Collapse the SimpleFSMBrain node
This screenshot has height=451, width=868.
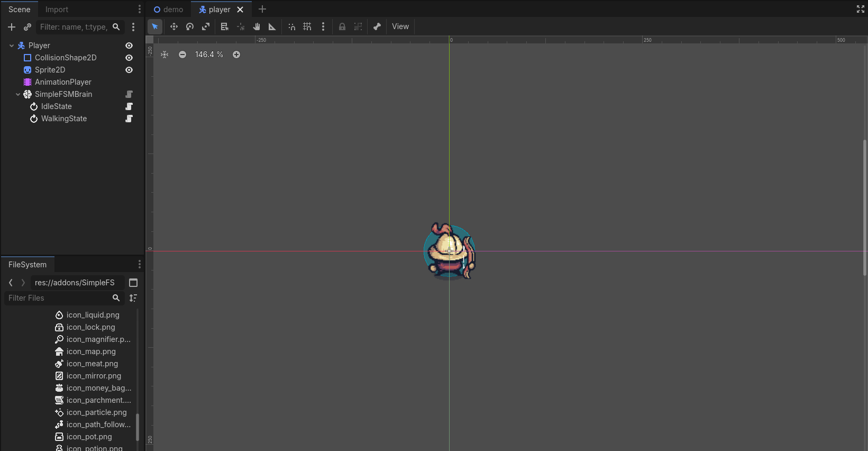18,94
